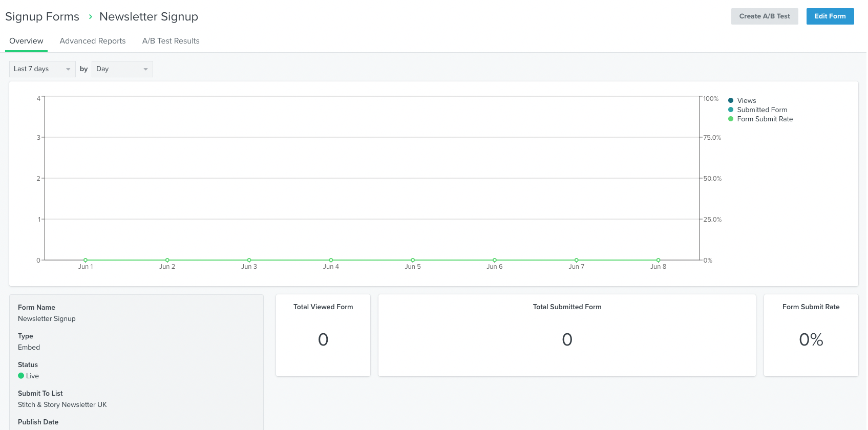Click the Publish Date label

(38, 422)
